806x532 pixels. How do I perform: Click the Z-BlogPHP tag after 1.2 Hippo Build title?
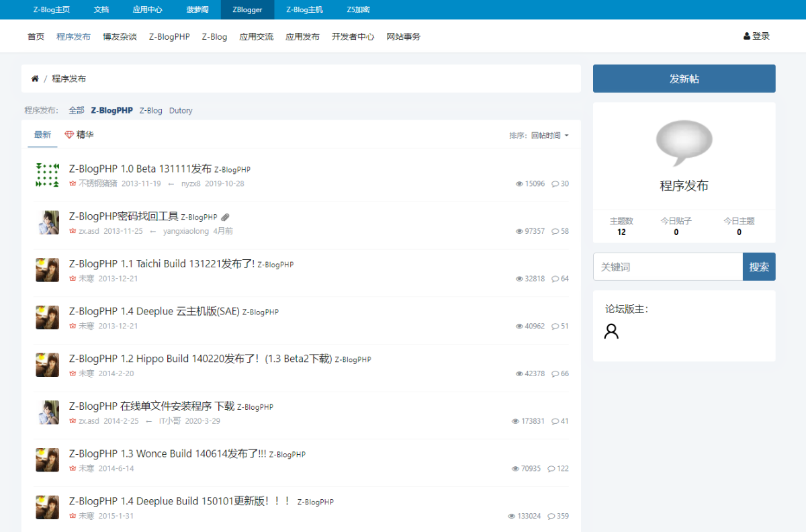pyautogui.click(x=353, y=360)
